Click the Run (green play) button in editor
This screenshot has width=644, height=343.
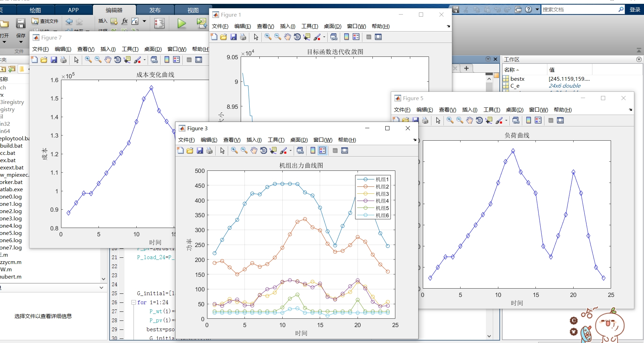point(182,24)
